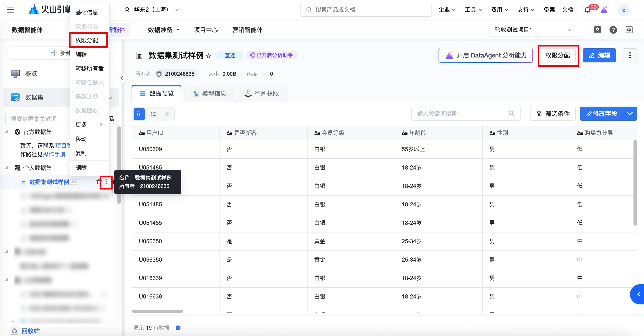Open the 回收站 link
644x336 pixels.
(30, 331)
